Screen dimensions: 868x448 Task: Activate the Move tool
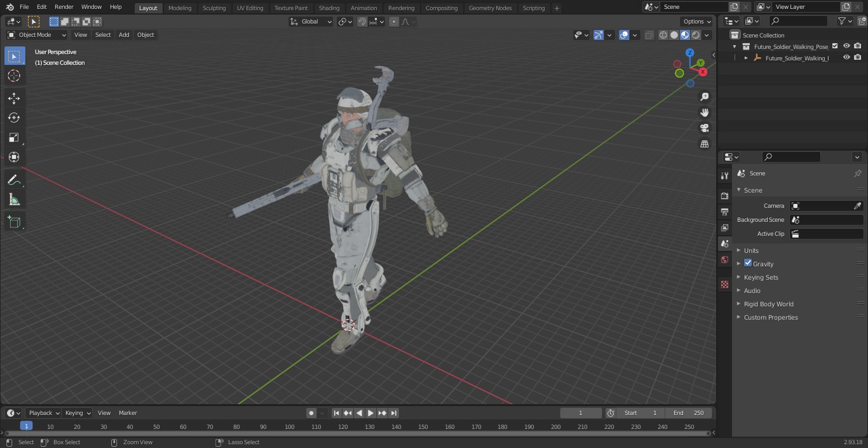(14, 98)
